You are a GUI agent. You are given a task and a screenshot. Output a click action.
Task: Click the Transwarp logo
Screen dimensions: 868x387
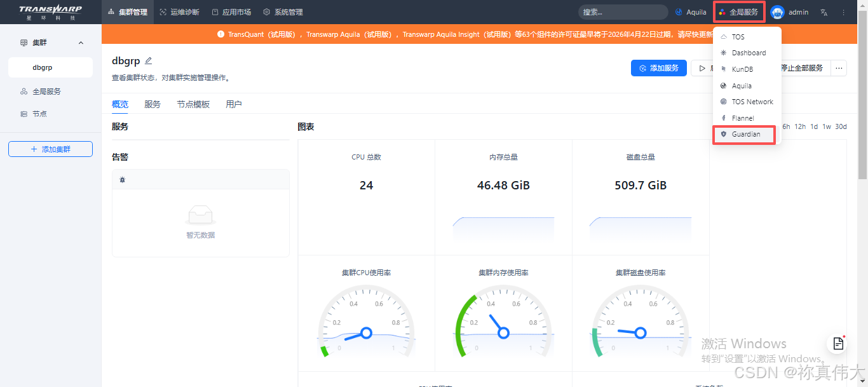point(50,12)
